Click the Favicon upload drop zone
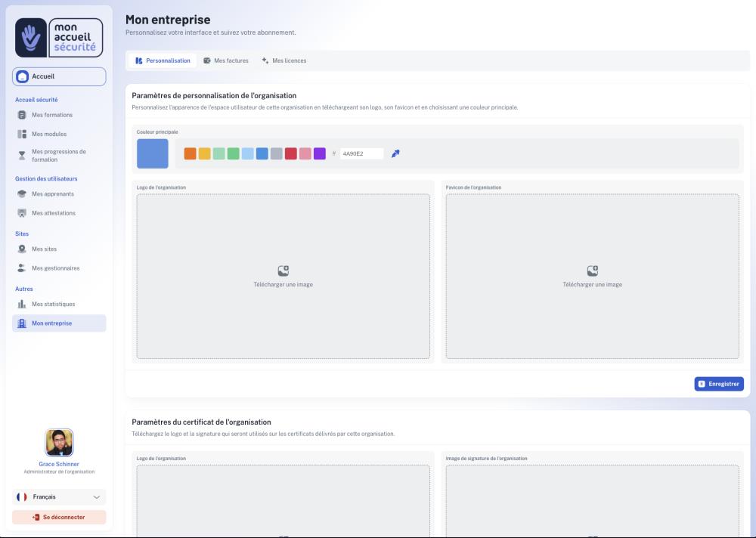 592,277
